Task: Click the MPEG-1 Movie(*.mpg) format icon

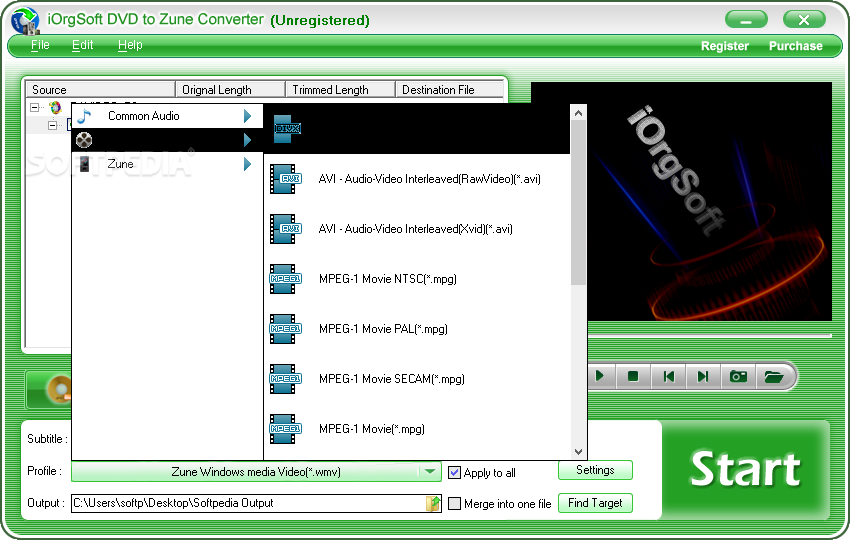Action: [285, 429]
